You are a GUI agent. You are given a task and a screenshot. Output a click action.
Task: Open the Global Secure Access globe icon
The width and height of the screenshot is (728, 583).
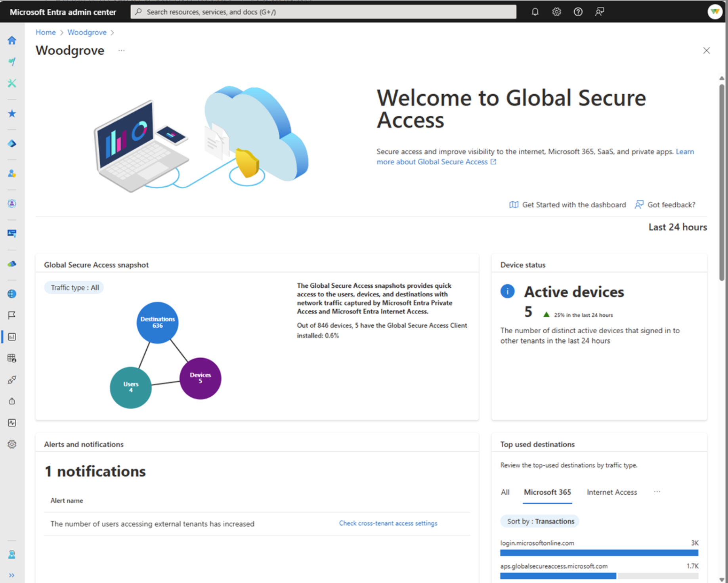tap(12, 294)
